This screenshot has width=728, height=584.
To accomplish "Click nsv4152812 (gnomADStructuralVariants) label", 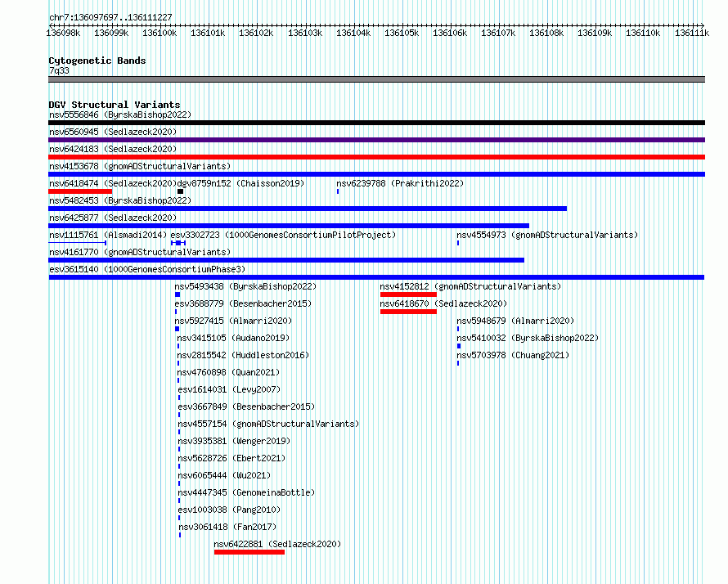I will [x=470, y=286].
